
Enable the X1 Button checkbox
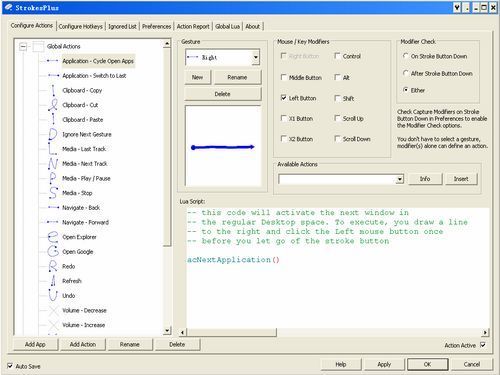pyautogui.click(x=283, y=118)
